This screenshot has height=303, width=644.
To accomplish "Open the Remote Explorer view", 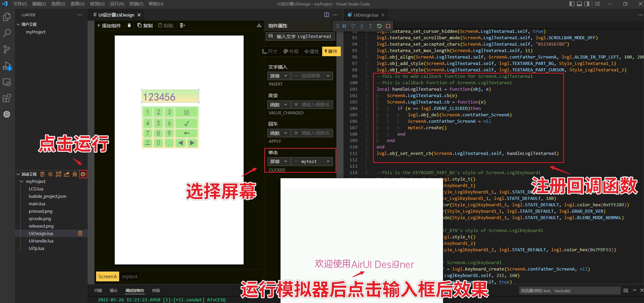I will pos(7,82).
